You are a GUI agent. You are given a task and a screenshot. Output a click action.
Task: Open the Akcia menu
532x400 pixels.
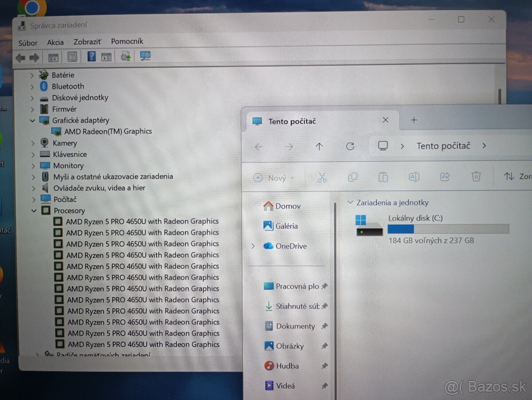coord(55,42)
